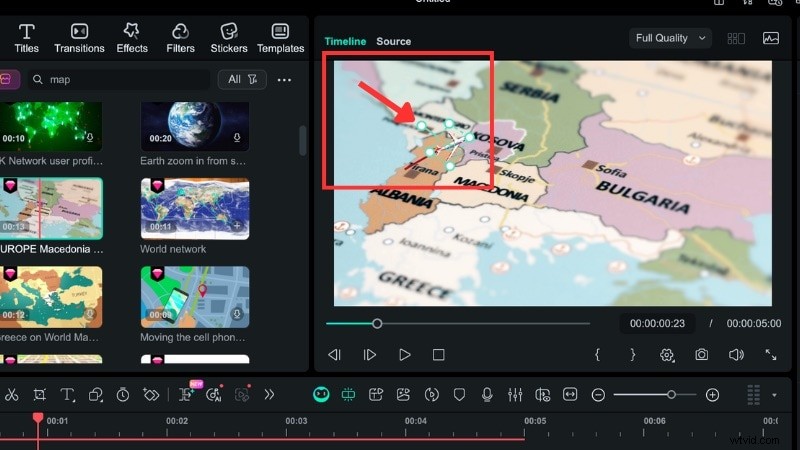800x450 pixels.
Task: Expand more timeline tools with double chevron
Action: [x=269, y=395]
